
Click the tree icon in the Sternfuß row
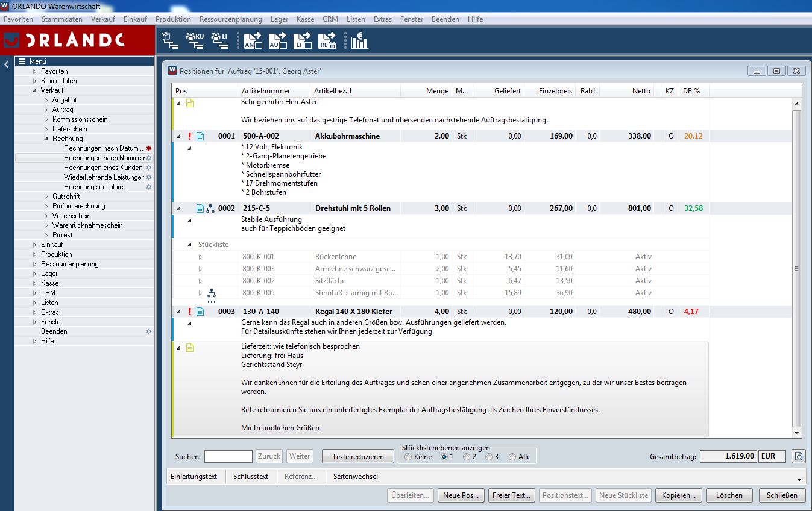pos(211,293)
